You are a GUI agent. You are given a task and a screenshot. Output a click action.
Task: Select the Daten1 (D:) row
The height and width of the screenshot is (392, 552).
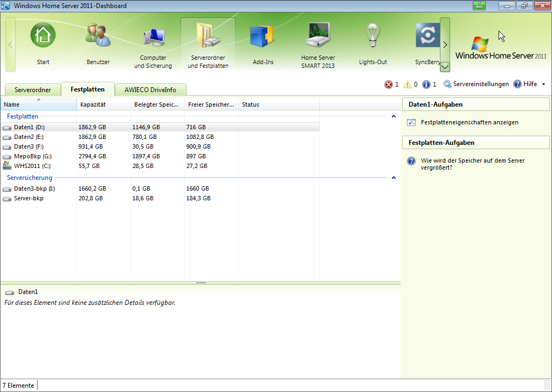pyautogui.click(x=160, y=127)
